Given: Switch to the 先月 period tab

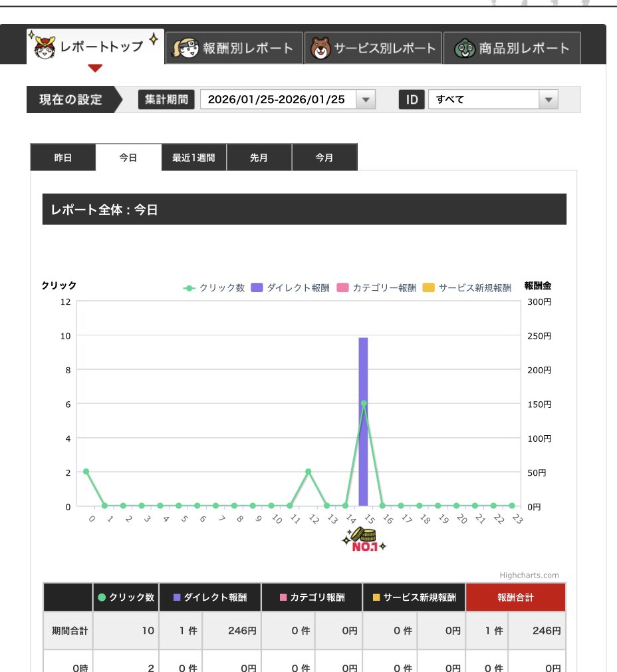Looking at the screenshot, I should 259,157.
